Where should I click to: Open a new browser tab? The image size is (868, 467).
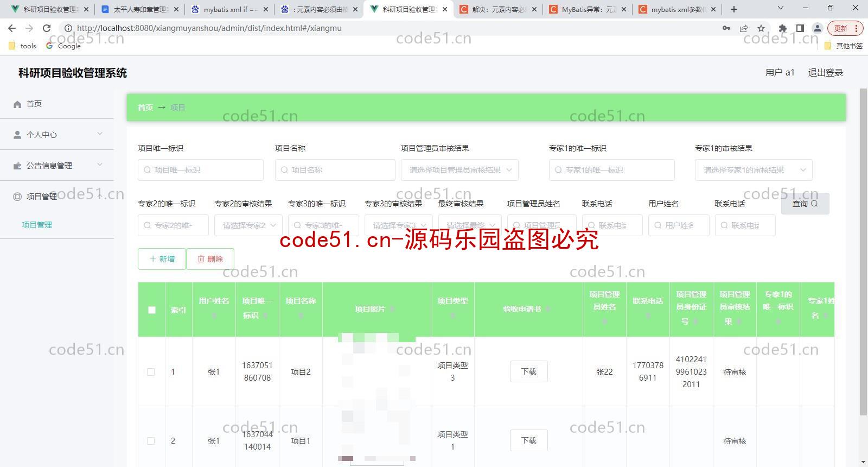tap(734, 9)
